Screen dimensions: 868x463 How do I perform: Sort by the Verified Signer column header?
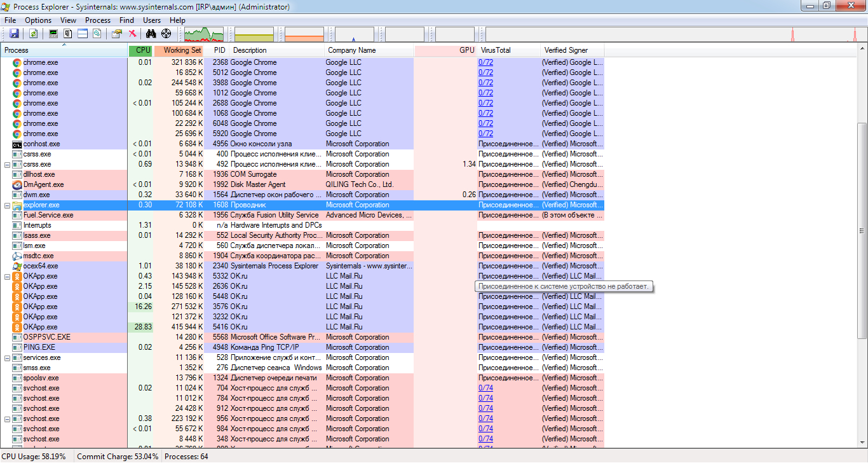coord(573,50)
